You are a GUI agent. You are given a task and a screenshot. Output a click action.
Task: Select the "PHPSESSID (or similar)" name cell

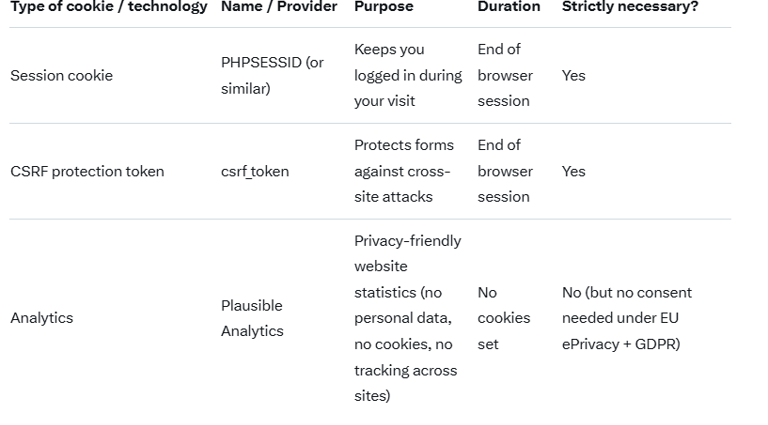pyautogui.click(x=272, y=75)
